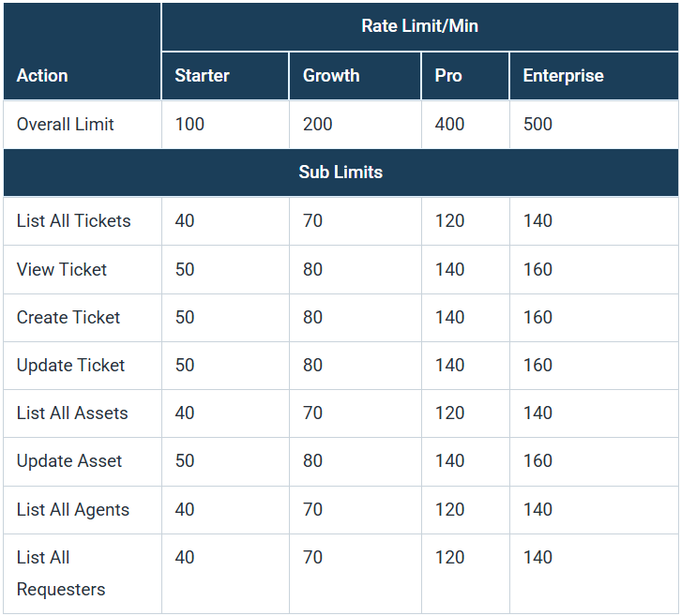Click the Sub Limits section header
681x616 pixels.
(340, 173)
